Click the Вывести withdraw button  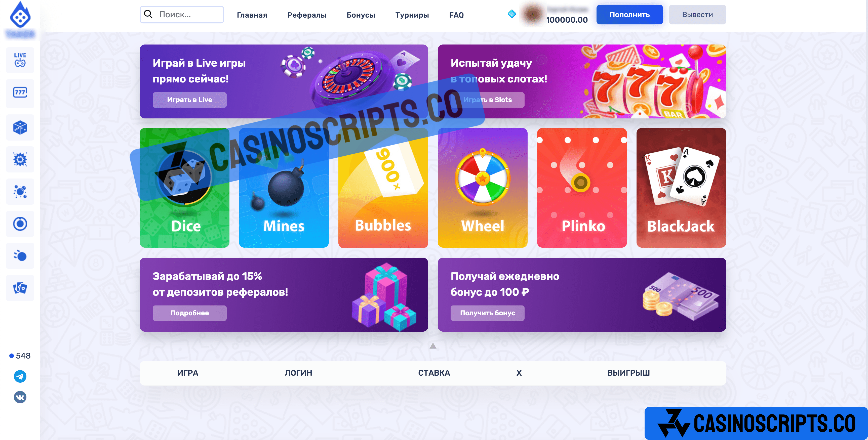click(697, 15)
